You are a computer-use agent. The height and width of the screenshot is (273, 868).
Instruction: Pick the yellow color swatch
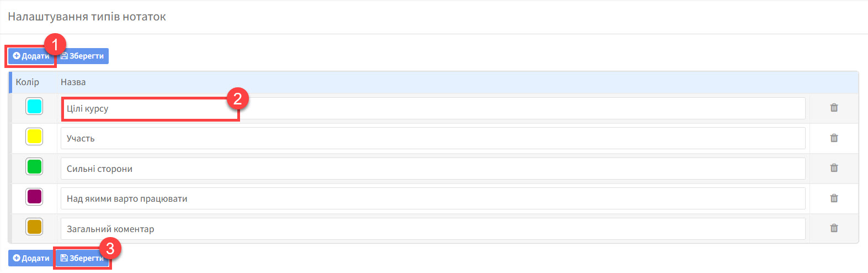tap(34, 136)
